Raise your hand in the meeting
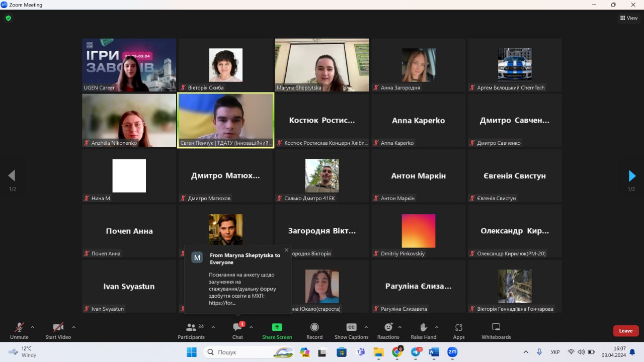The height and width of the screenshot is (362, 644). point(423,331)
